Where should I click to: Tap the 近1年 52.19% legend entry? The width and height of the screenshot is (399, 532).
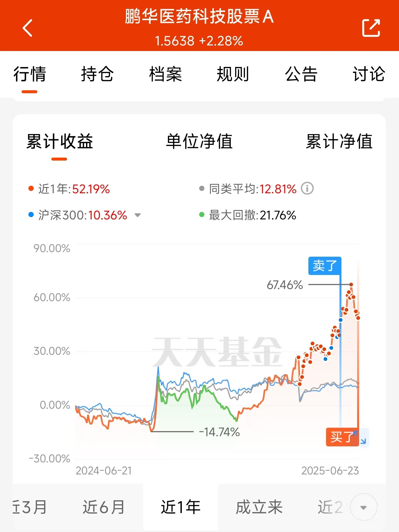69,189
